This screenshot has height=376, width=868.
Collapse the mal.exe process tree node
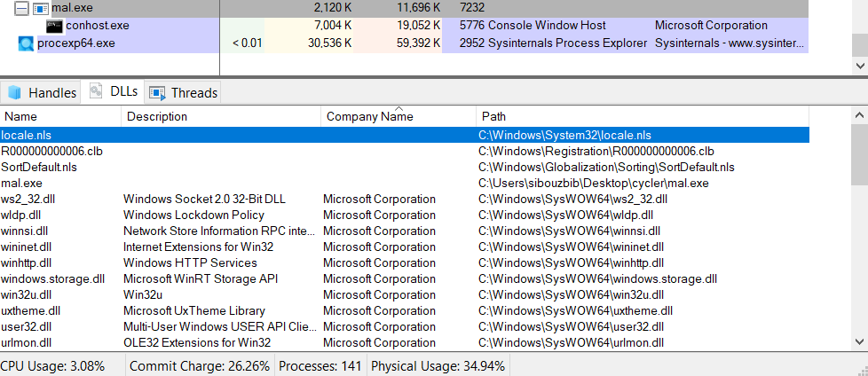22,8
